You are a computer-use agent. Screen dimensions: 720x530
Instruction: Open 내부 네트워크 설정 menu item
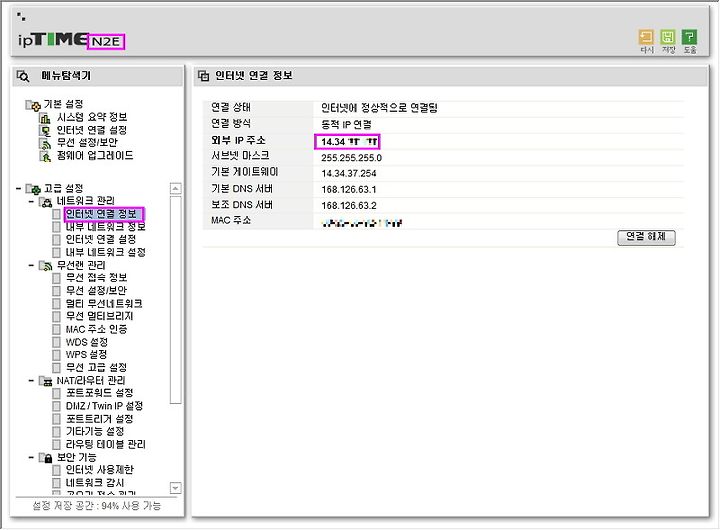pos(106,253)
